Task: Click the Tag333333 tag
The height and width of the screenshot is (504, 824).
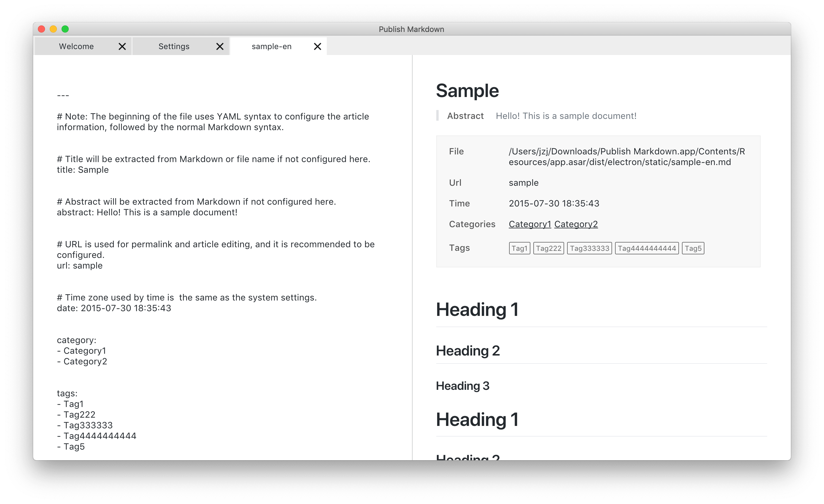Action: coord(589,248)
